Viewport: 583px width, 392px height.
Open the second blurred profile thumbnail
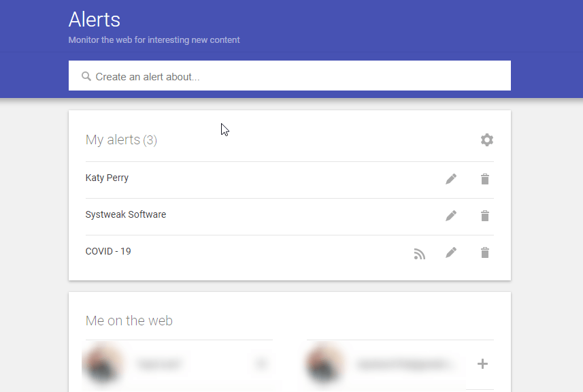pyautogui.click(x=324, y=363)
